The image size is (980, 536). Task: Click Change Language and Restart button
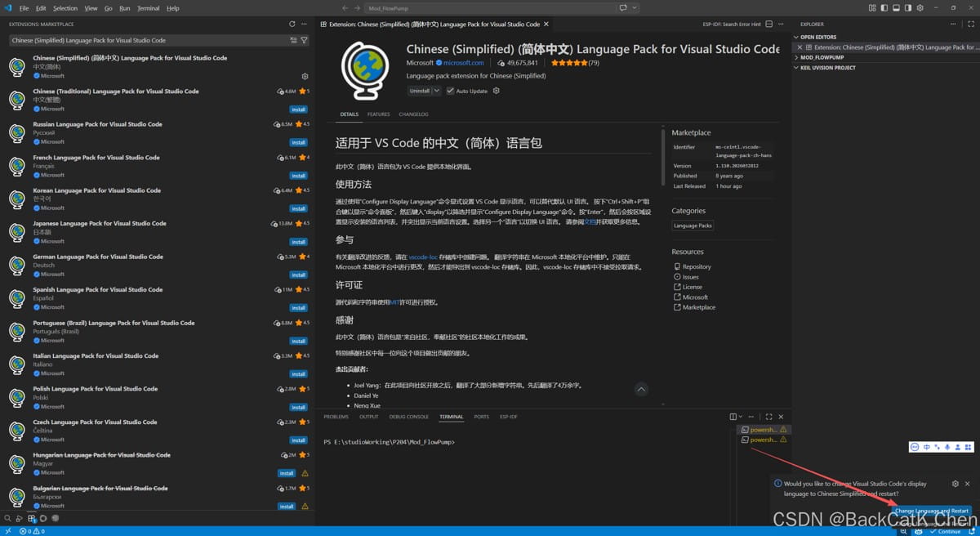pos(931,511)
